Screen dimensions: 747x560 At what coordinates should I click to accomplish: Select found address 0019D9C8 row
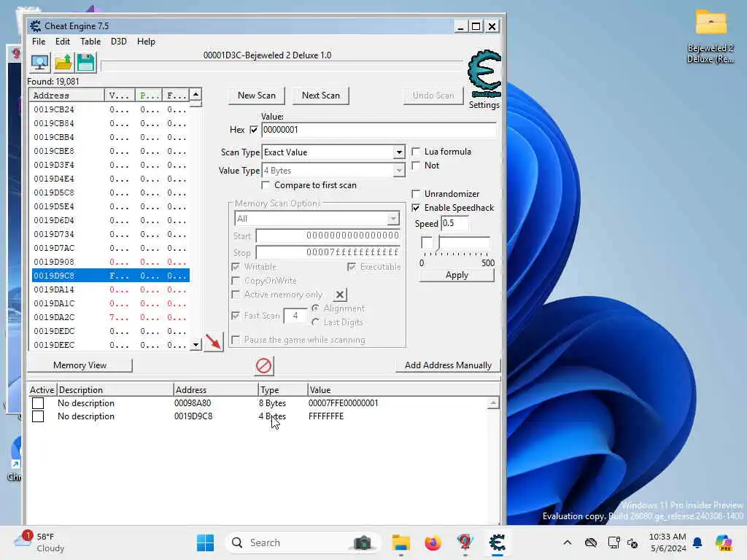coord(111,276)
